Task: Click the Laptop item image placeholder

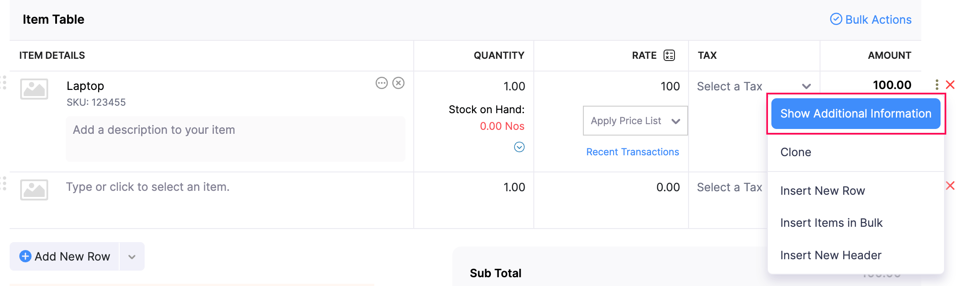Action: coord(35,89)
